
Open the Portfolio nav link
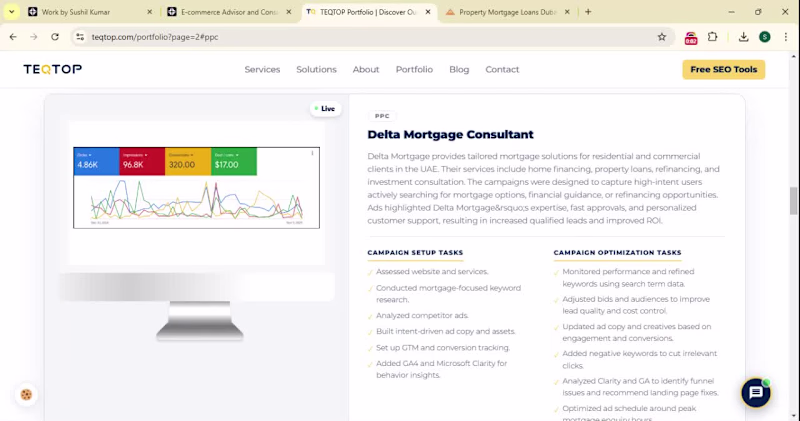point(414,69)
